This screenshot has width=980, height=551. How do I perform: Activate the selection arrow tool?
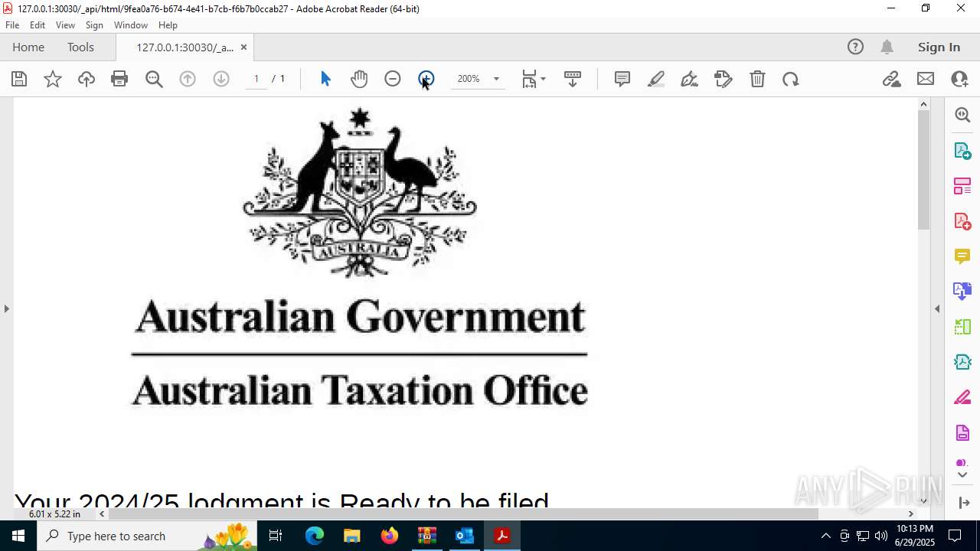click(x=325, y=79)
